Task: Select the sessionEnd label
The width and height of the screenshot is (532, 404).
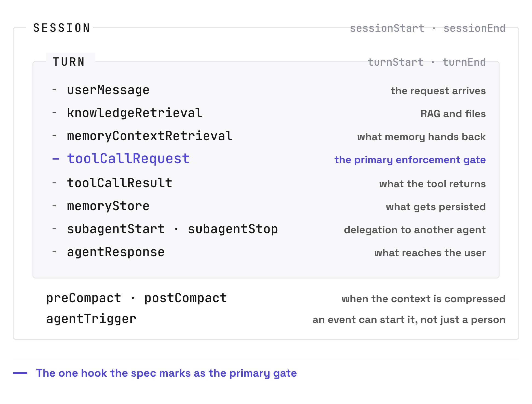Action: (474, 28)
